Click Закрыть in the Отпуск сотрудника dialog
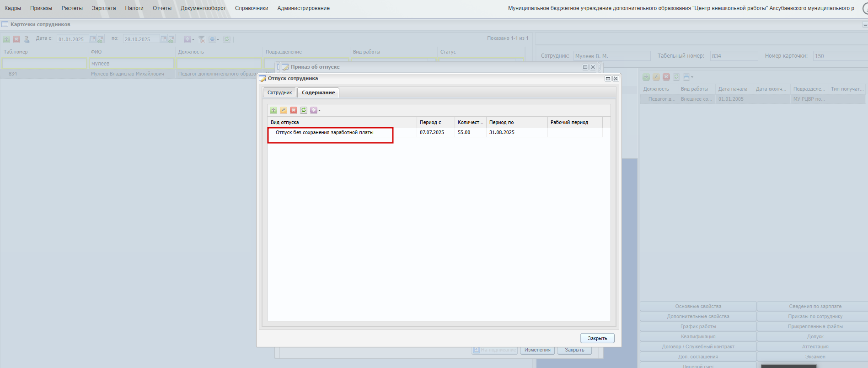868x368 pixels. pyautogui.click(x=597, y=338)
